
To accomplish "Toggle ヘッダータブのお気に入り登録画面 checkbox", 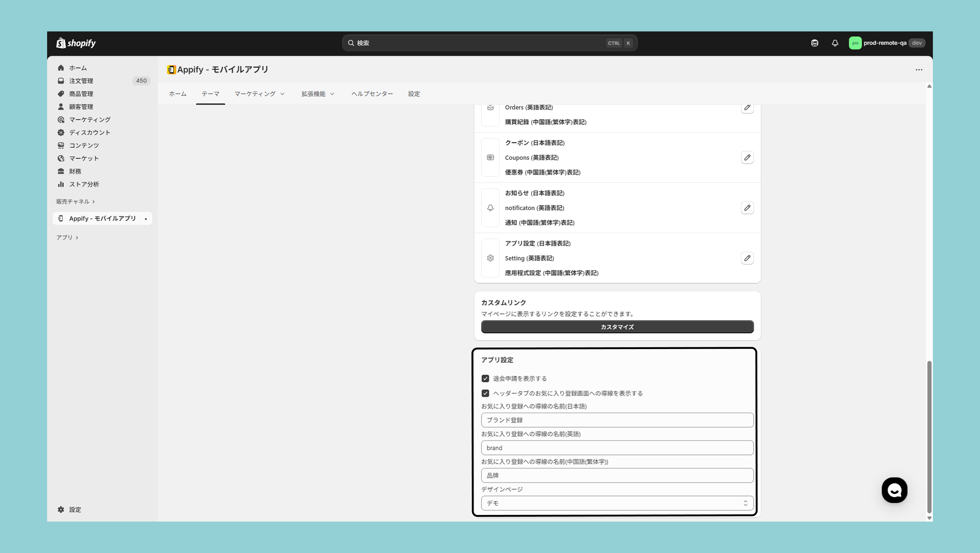I will coord(485,393).
